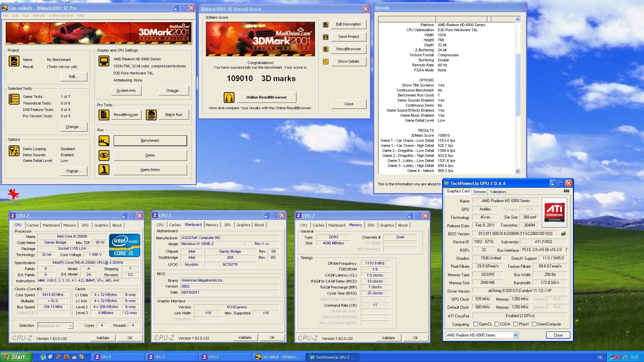Open the GPU selection dropdown in GPU-Z

tap(516, 335)
